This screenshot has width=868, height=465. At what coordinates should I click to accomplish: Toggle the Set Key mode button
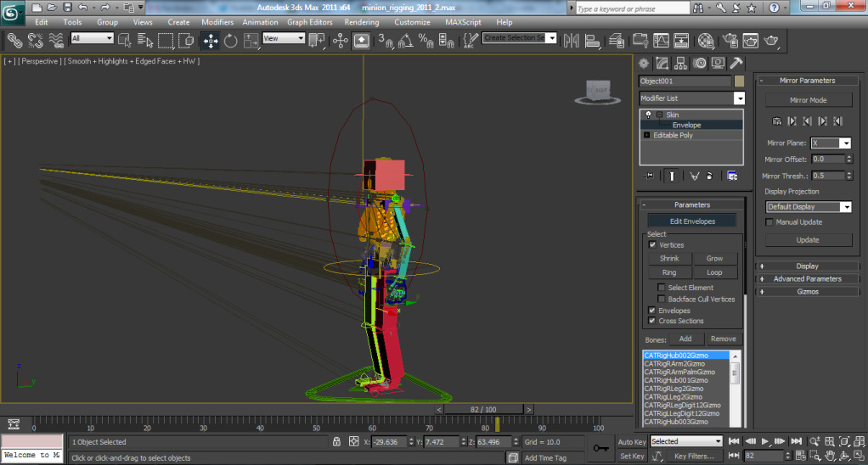coord(632,457)
